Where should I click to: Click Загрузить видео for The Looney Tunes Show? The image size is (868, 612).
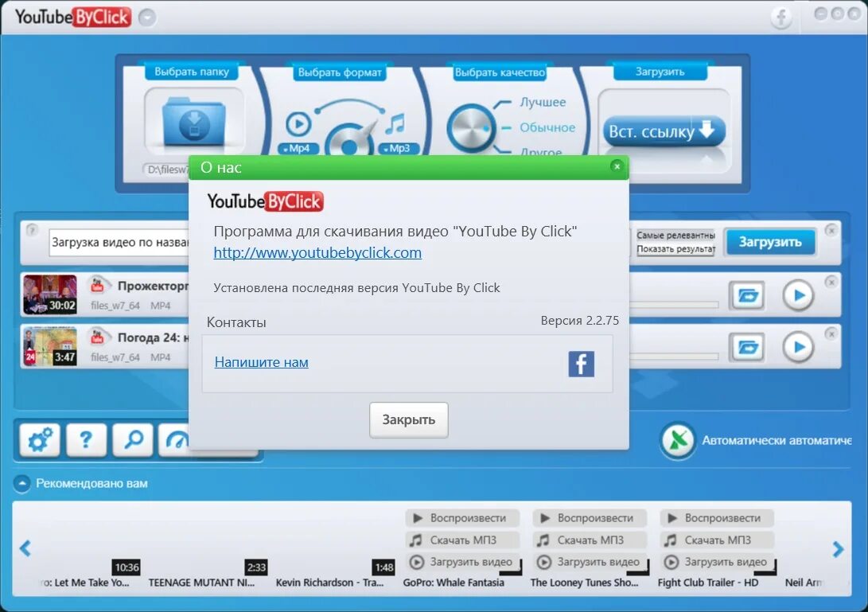click(590, 562)
